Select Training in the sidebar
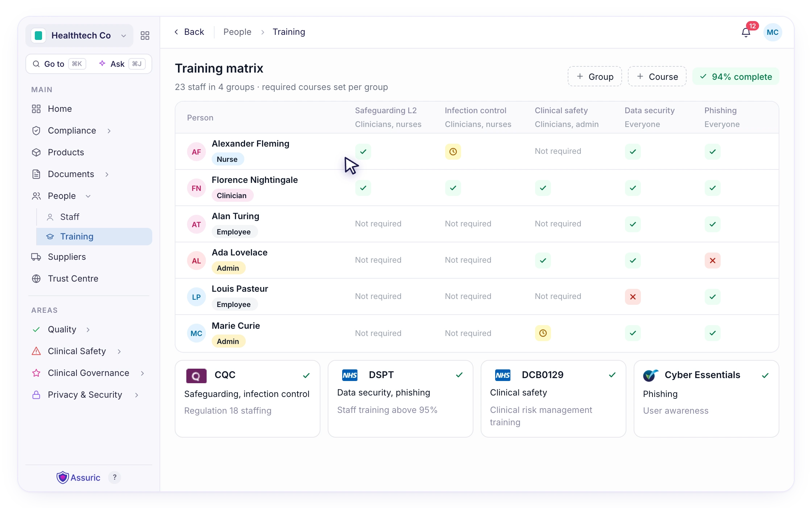Screen dimensions: 812x508 [x=94, y=237]
